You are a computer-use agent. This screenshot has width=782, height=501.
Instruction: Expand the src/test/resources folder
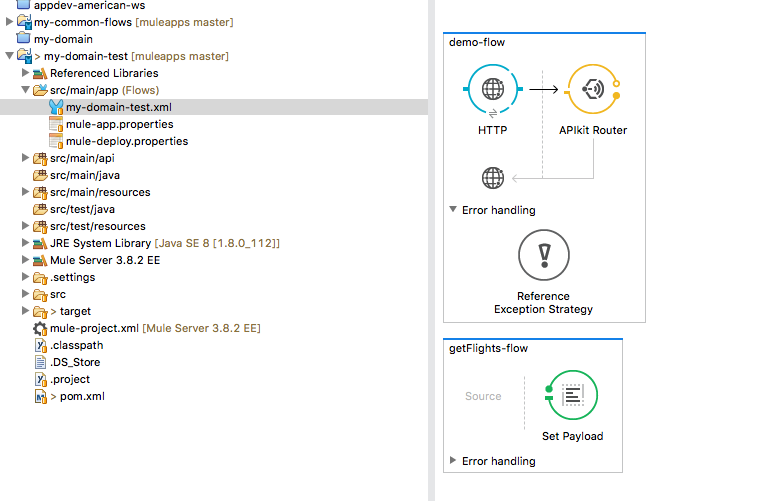coord(25,226)
